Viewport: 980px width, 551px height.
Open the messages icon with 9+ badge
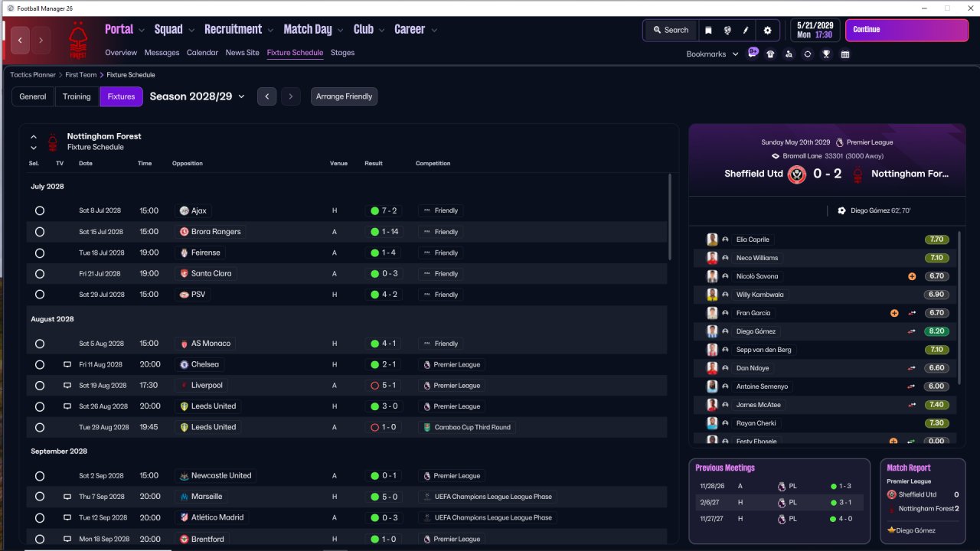click(753, 53)
